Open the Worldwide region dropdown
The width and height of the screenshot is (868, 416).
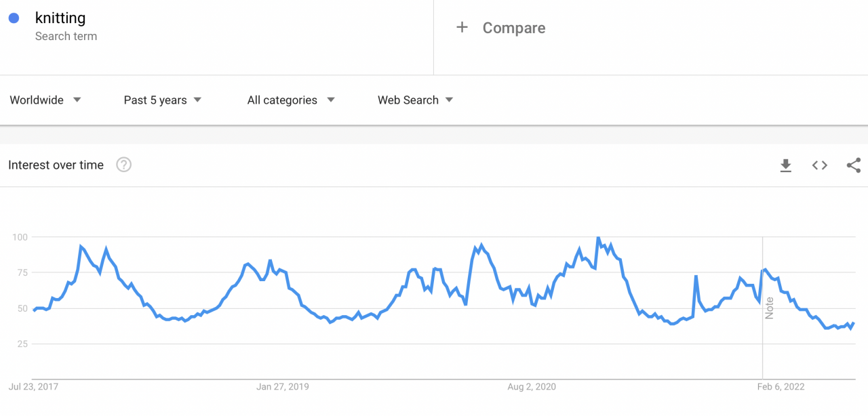coord(45,100)
